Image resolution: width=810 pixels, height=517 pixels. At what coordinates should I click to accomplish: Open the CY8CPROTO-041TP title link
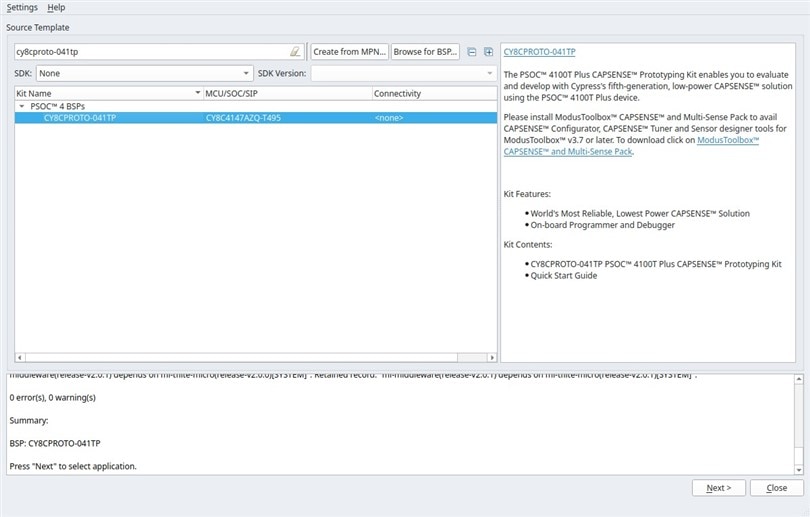click(539, 52)
